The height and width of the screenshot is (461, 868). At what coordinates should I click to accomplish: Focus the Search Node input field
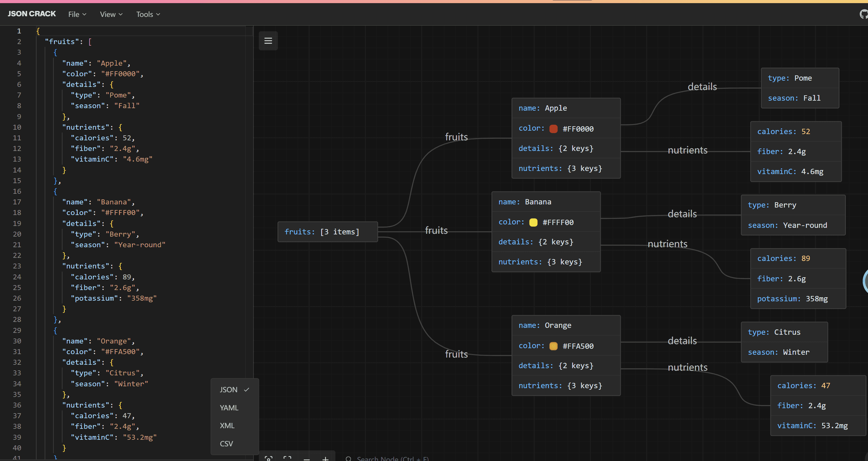(393, 458)
